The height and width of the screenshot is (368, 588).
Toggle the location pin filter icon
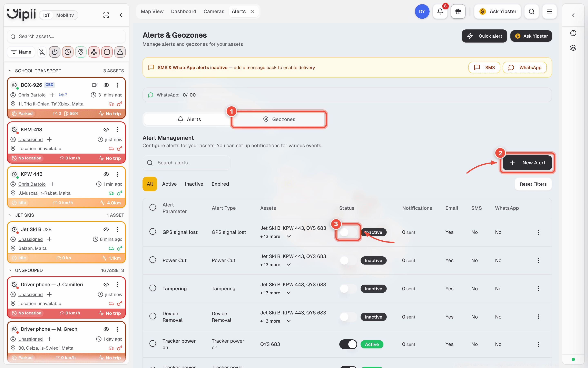pyautogui.click(x=81, y=52)
